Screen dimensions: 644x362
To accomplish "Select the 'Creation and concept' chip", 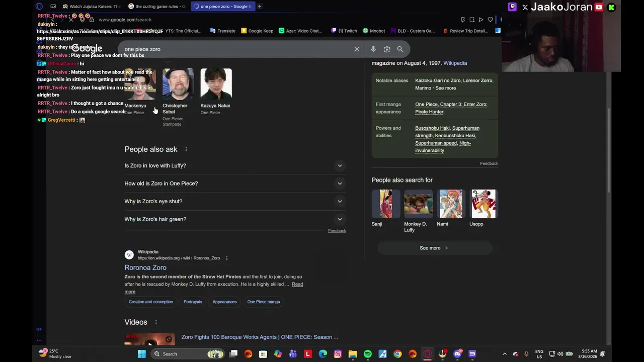I will (150, 302).
